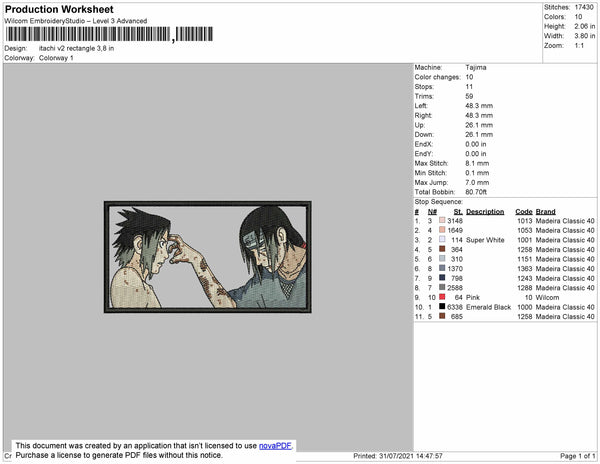Click the light blue swatch in stop 5
Screen dimensions: 600x464
point(442,259)
